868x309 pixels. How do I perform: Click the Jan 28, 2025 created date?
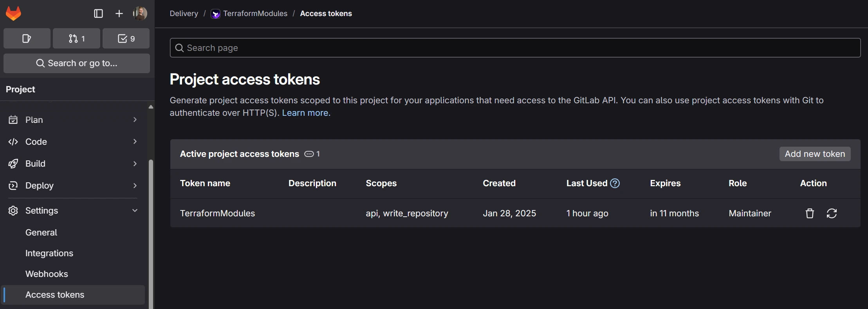(509, 213)
